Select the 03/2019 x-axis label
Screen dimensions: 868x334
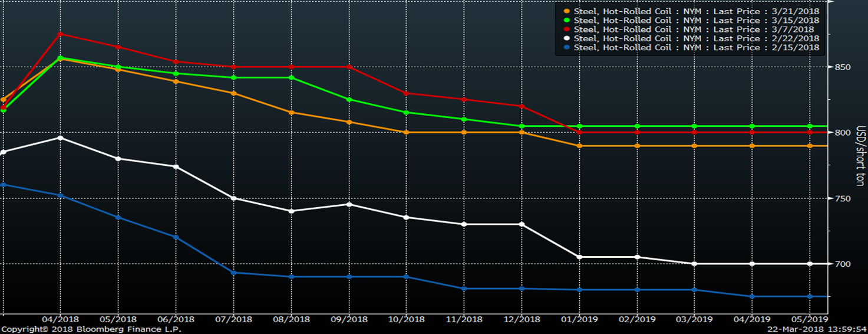(694, 319)
